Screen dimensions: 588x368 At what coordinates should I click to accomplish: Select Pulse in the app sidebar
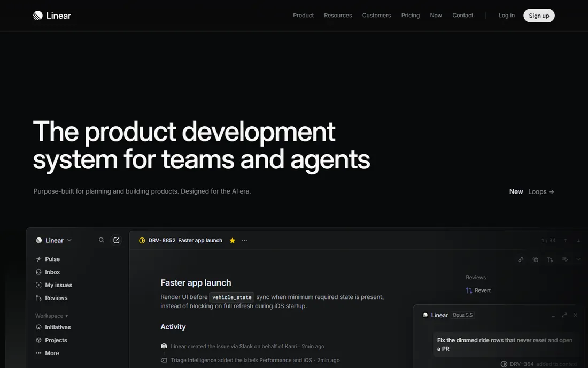52,259
